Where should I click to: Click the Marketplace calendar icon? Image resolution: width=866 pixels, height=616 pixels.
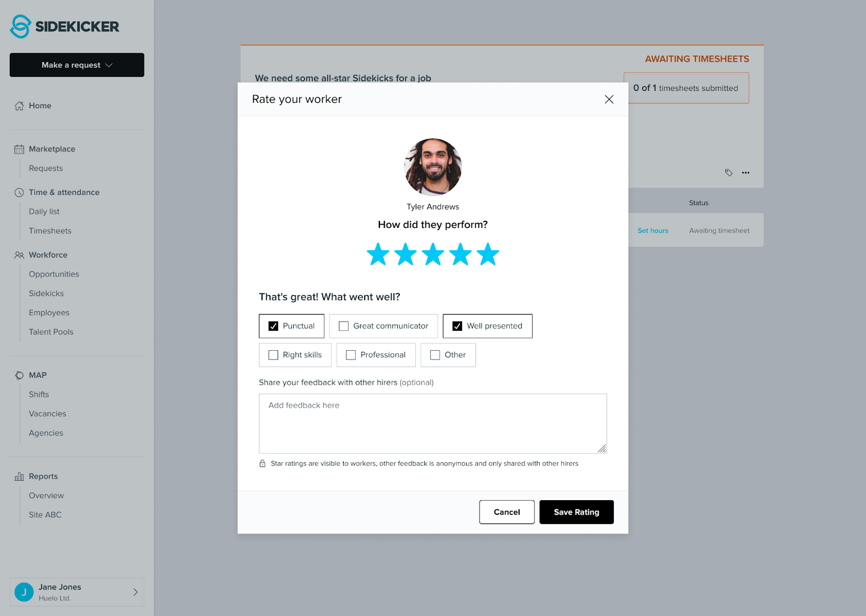[19, 149]
